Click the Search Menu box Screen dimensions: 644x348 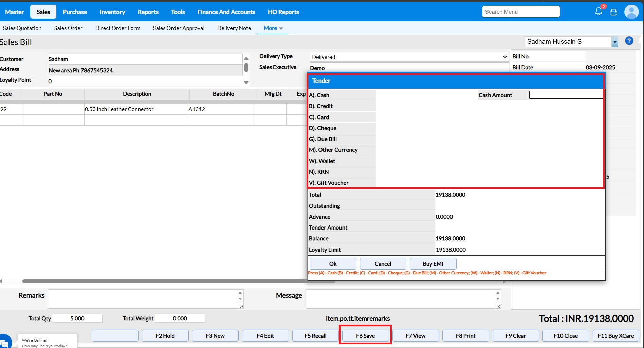click(x=521, y=12)
